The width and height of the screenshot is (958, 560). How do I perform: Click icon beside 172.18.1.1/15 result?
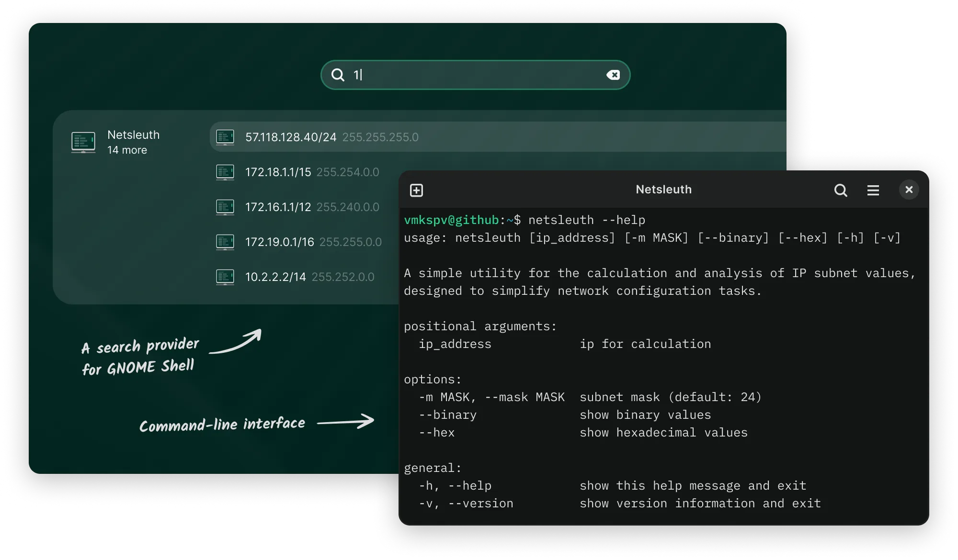tap(225, 172)
